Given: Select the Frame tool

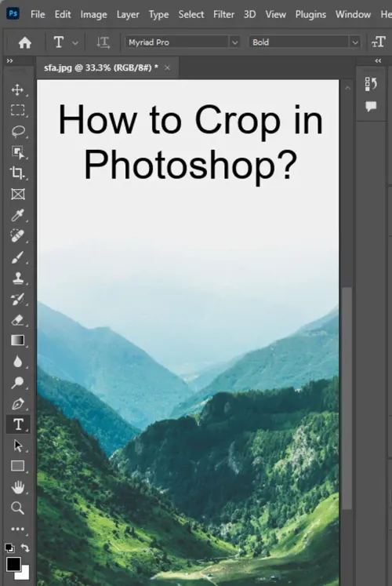Looking at the screenshot, I should 17,194.
